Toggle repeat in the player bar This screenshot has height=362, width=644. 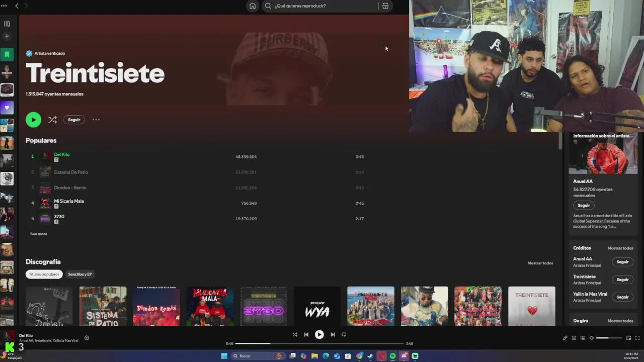coord(344,334)
